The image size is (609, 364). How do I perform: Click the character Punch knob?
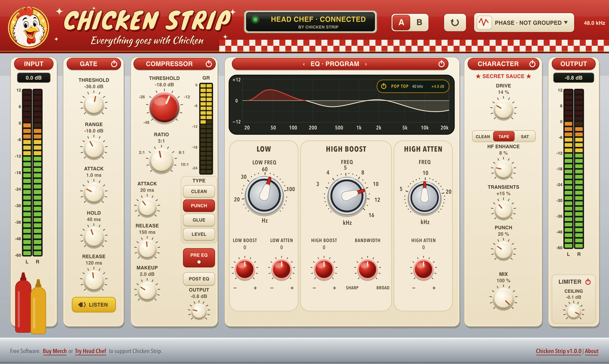[x=503, y=251]
